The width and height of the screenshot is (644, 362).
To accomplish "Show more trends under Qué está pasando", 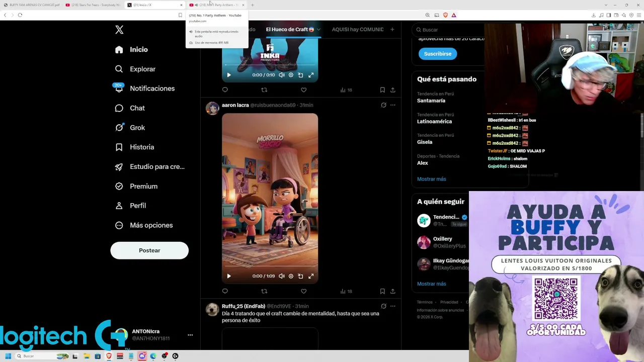I will [432, 179].
